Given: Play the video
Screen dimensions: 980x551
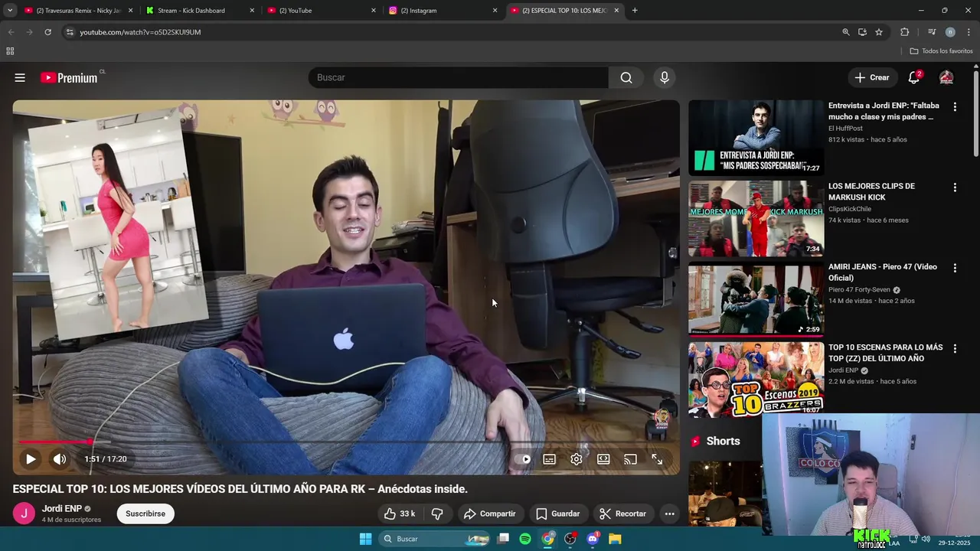Looking at the screenshot, I should [31, 459].
